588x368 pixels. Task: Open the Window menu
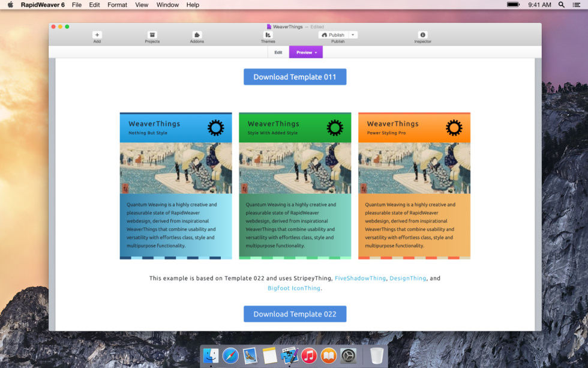coord(167,5)
